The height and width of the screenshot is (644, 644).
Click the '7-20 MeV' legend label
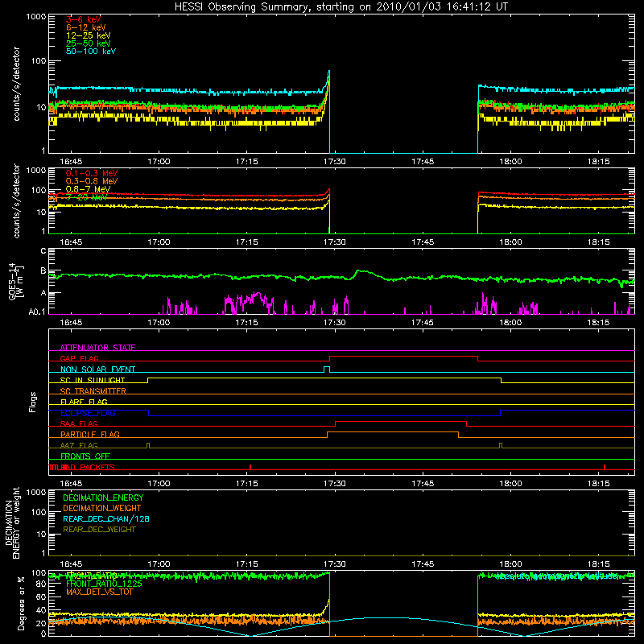[86, 197]
